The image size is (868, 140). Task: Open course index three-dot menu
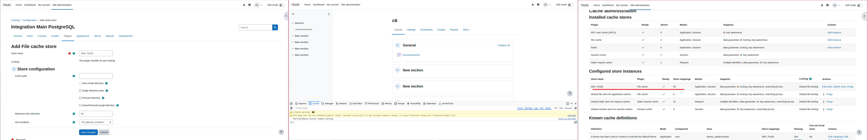point(329,14)
